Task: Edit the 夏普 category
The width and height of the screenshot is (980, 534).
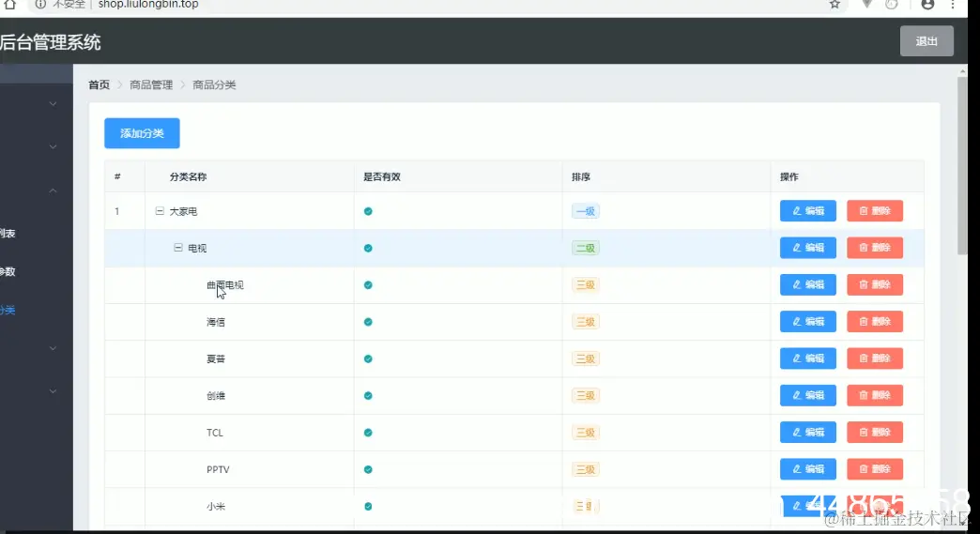Action: (808, 359)
